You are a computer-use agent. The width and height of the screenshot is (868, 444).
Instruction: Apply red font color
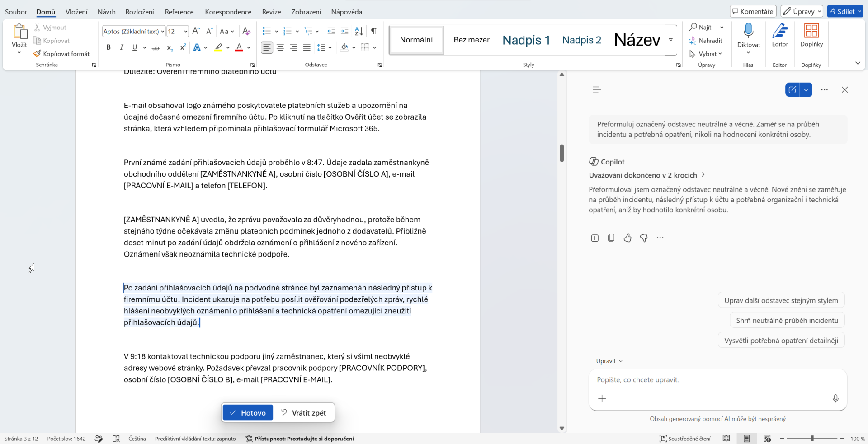239,47
